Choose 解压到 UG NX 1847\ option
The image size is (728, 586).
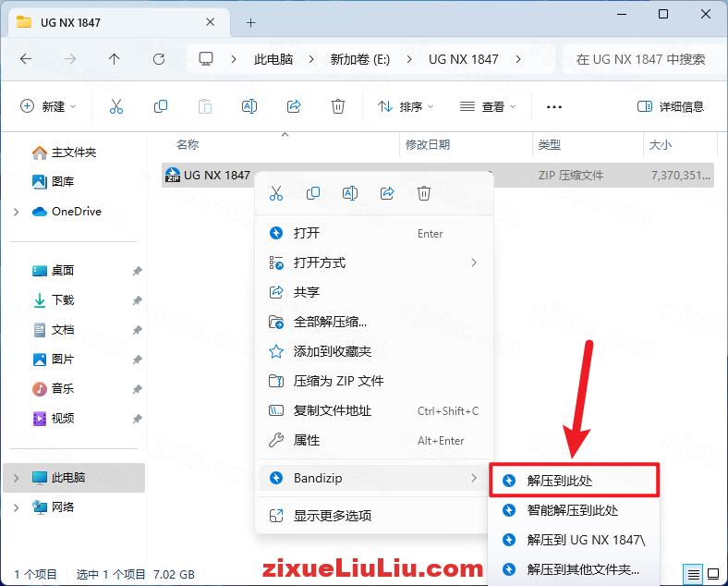coord(575,540)
